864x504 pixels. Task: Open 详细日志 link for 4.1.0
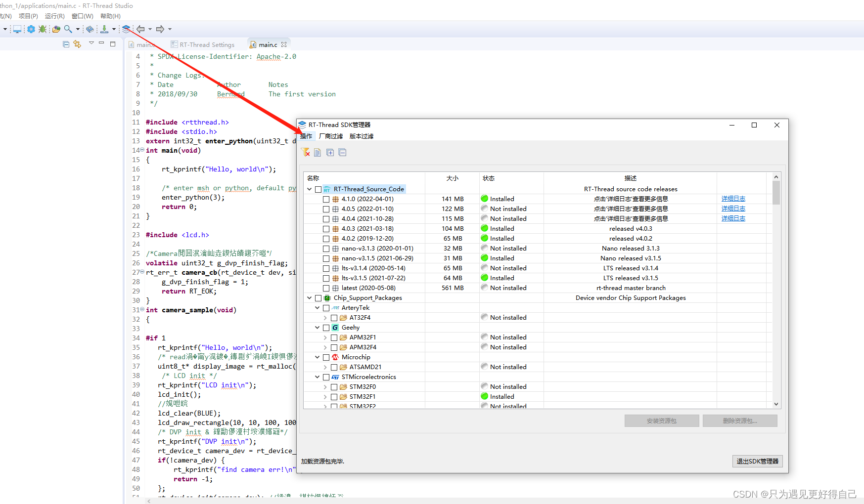733,199
